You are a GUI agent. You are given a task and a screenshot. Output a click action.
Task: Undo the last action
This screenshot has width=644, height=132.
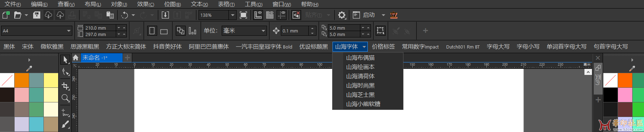click(124, 15)
